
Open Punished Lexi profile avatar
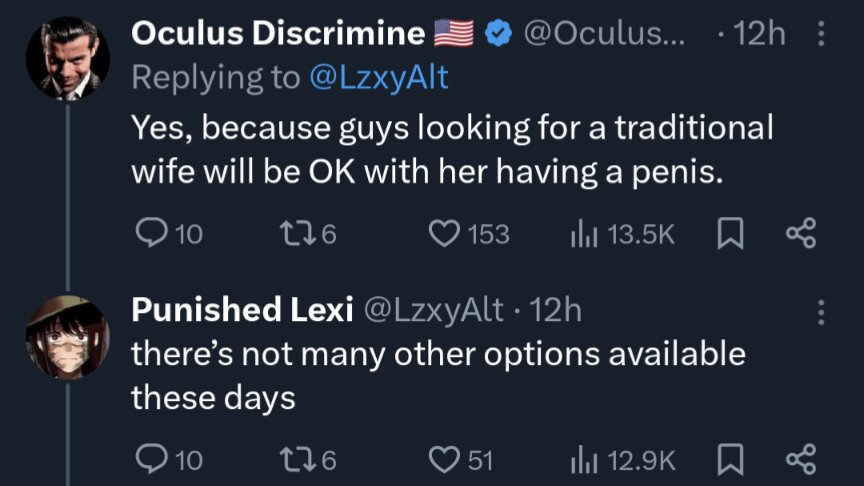[68, 337]
